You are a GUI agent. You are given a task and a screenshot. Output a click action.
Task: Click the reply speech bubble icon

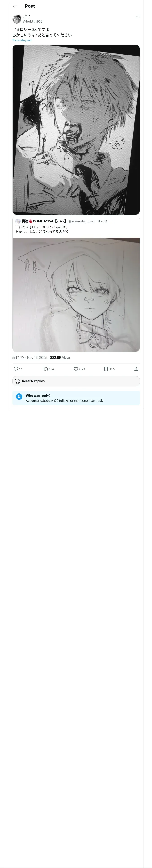(16, 369)
